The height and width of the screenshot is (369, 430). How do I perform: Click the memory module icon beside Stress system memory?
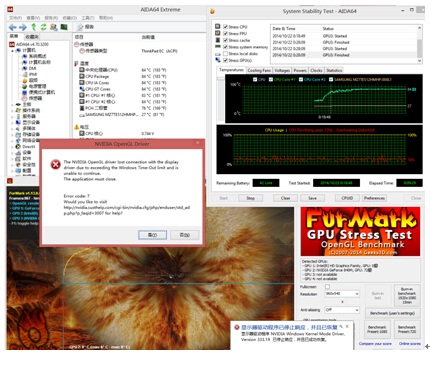[218, 47]
